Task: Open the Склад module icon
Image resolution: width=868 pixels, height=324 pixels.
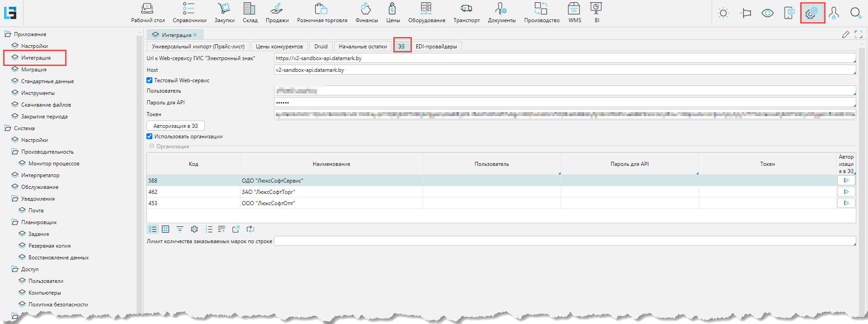Action: (250, 9)
